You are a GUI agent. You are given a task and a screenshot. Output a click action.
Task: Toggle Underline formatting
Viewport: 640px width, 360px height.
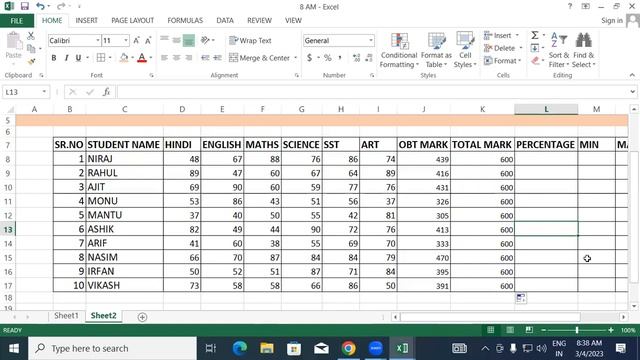[78, 58]
